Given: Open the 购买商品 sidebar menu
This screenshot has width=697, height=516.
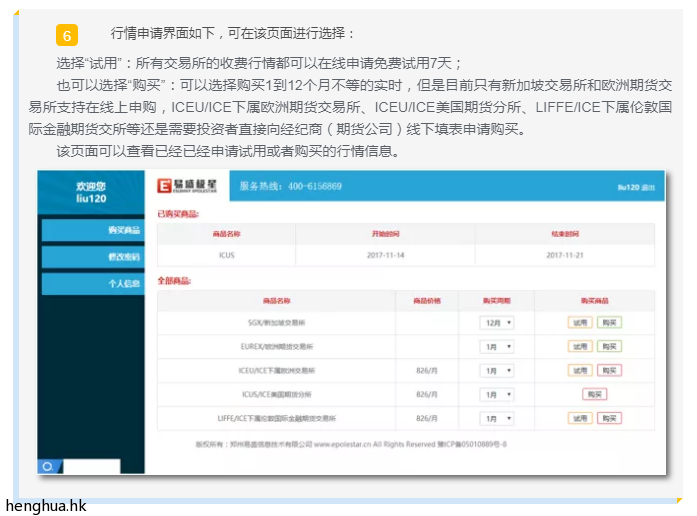Looking at the screenshot, I should pyautogui.click(x=91, y=231).
